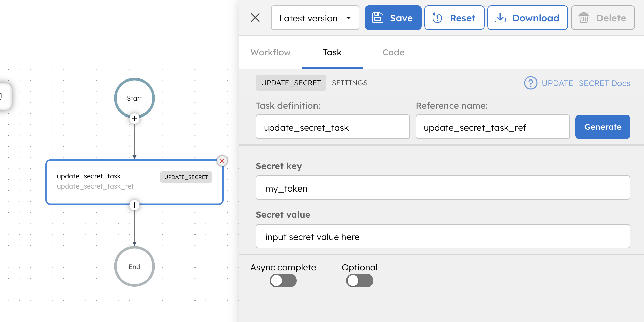
Task: Select the End node in the diagram
Action: [x=134, y=266]
